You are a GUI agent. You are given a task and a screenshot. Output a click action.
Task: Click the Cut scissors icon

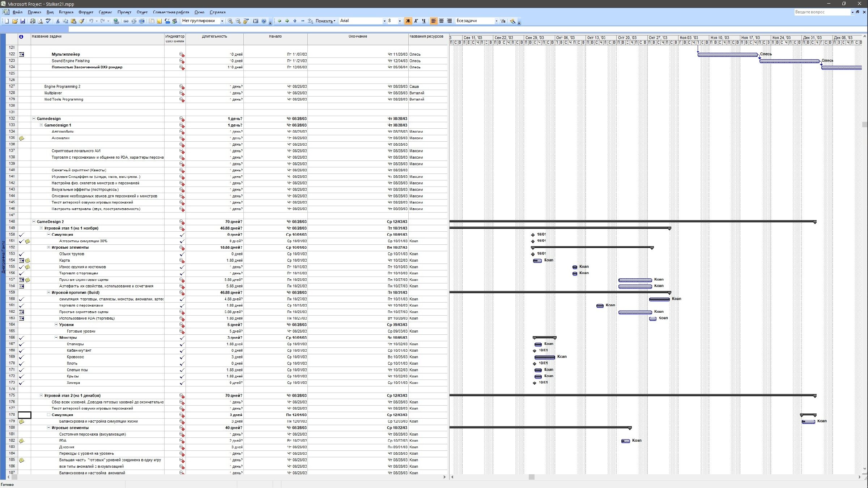coord(58,21)
